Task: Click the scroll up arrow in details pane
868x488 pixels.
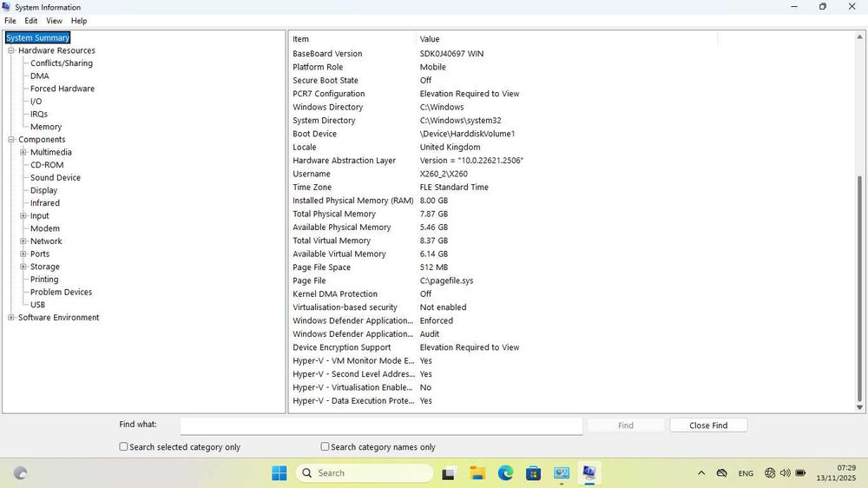Action: pos(859,37)
